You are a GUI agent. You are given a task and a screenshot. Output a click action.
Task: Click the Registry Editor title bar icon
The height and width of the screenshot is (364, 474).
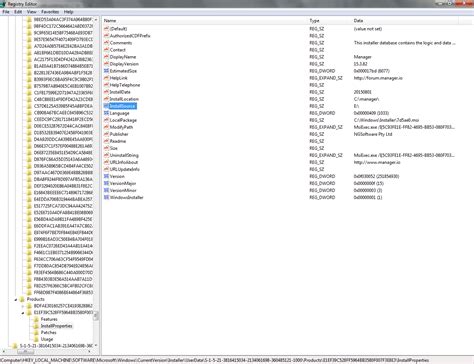3,4
